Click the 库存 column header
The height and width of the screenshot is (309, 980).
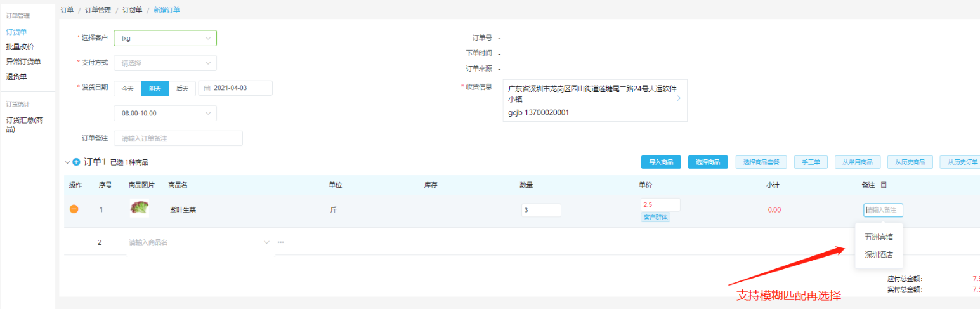point(431,185)
